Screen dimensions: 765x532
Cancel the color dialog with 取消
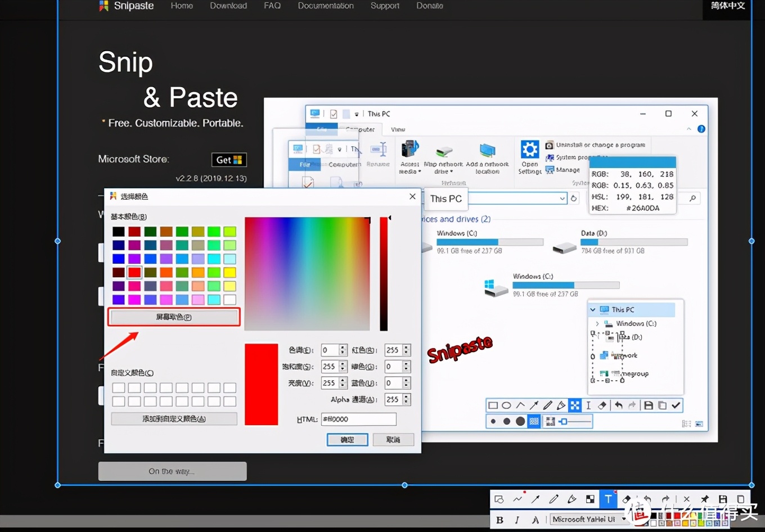coord(393,439)
